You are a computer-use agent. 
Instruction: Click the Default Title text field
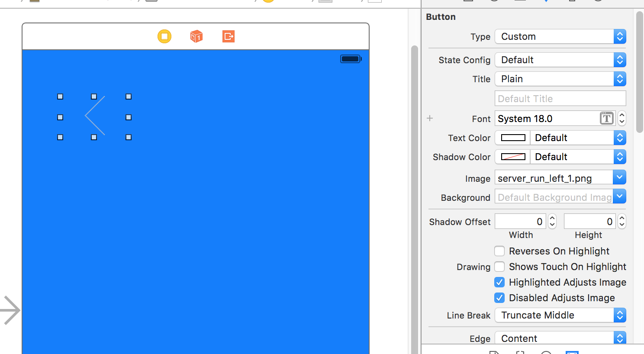pos(560,99)
